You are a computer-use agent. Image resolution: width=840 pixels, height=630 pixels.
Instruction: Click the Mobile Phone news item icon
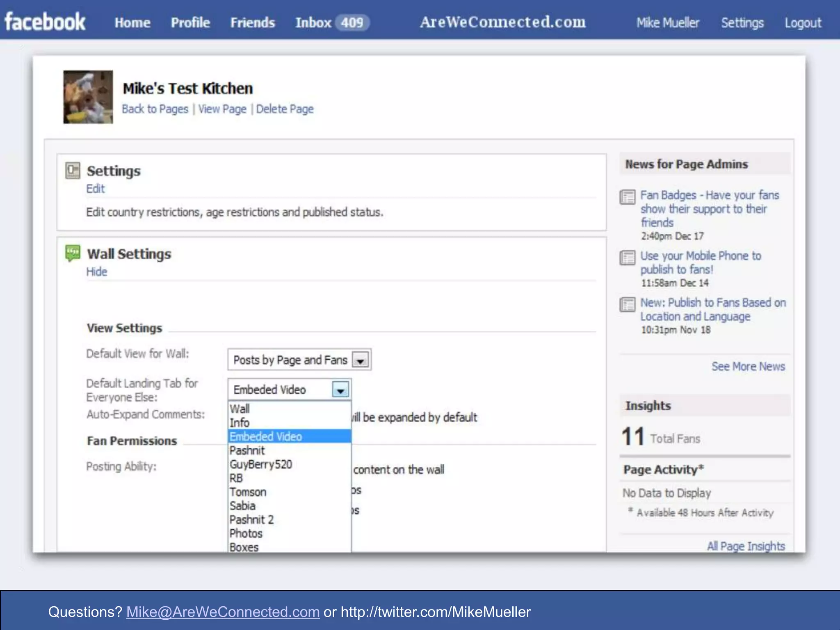point(627,258)
